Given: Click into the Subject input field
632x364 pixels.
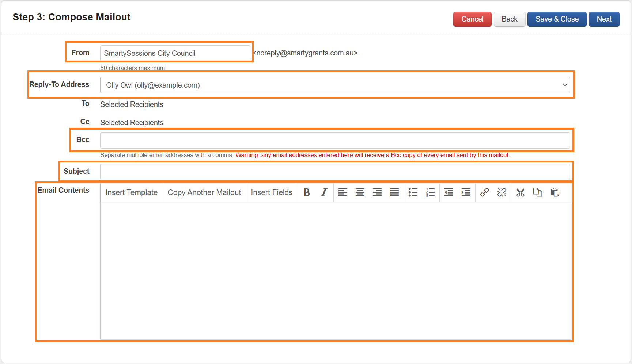Looking at the screenshot, I should coord(335,172).
